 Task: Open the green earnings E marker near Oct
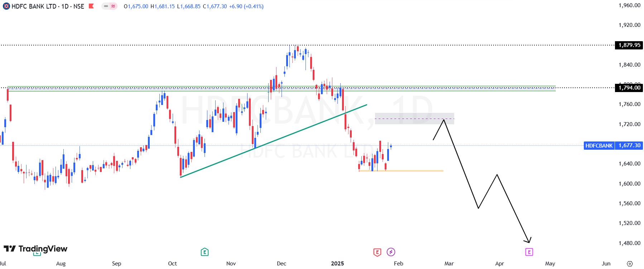pos(205,252)
